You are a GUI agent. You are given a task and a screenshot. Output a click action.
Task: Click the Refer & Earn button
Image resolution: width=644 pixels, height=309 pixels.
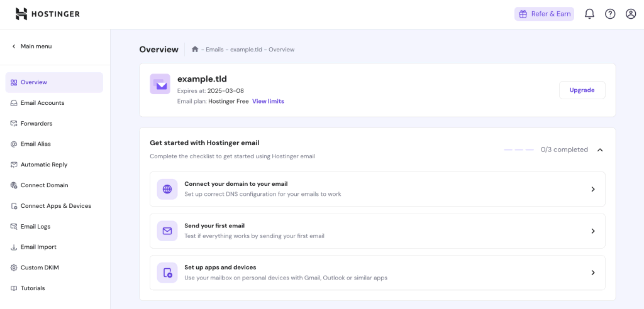tap(544, 14)
